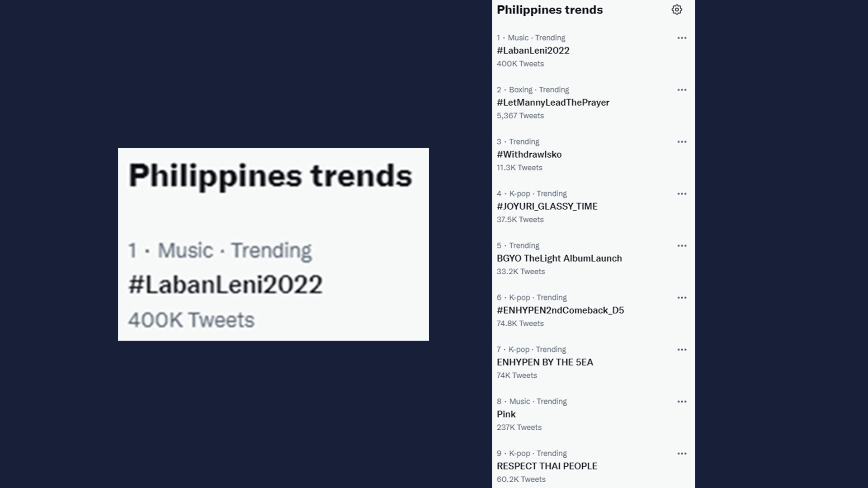Open the BGYO TheLight AlbumLaunch trend
This screenshot has width=868, height=488.
pos(559,258)
